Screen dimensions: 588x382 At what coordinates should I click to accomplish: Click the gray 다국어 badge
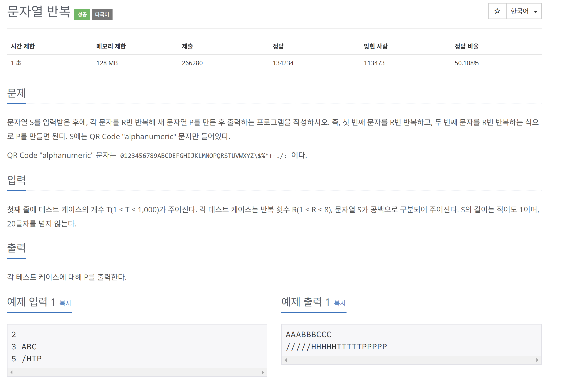pyautogui.click(x=102, y=14)
